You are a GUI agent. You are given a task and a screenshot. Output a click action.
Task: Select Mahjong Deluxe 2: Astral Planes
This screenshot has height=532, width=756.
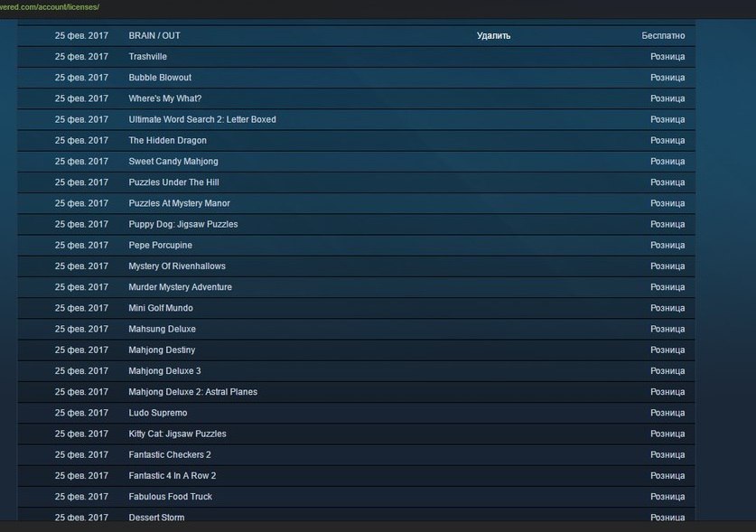pyautogui.click(x=192, y=392)
